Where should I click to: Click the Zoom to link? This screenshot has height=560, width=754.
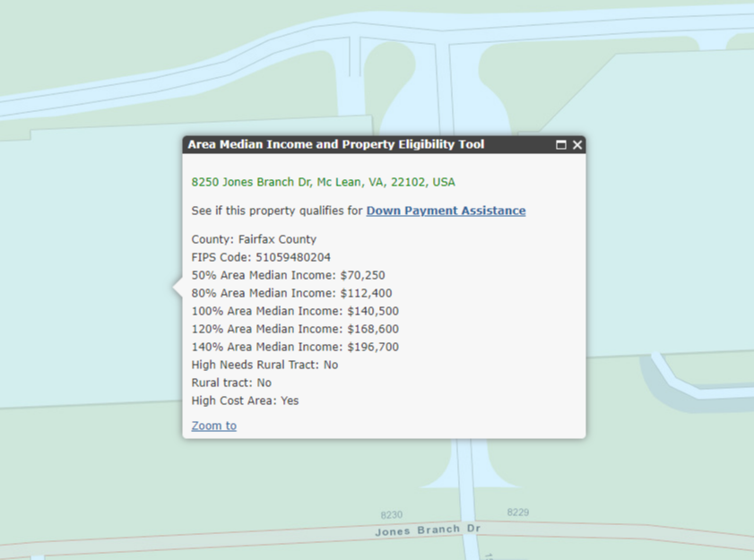[213, 426]
